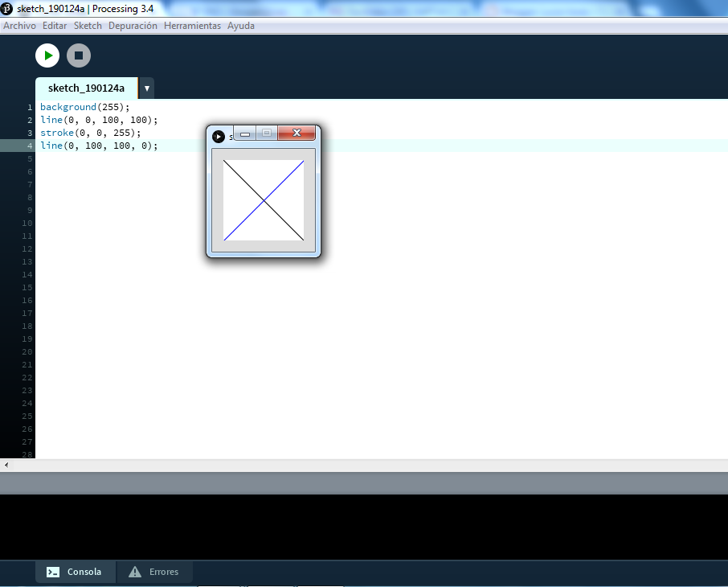
Task: Click the disabled maximize button of the sketch window
Action: pos(267,133)
